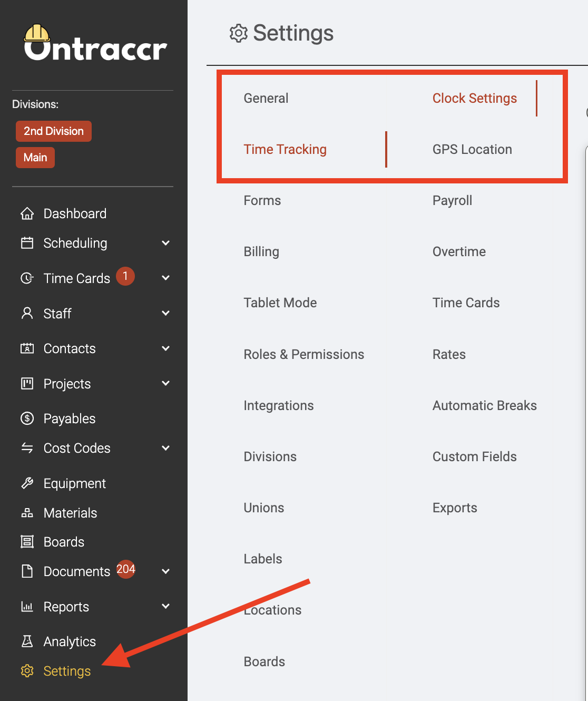Screen dimensions: 588x701
Task: Open Settings label in sidebar
Action: click(x=67, y=671)
